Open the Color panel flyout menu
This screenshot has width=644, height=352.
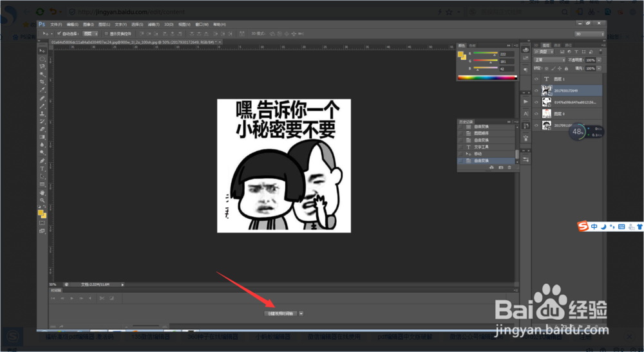pos(516,46)
